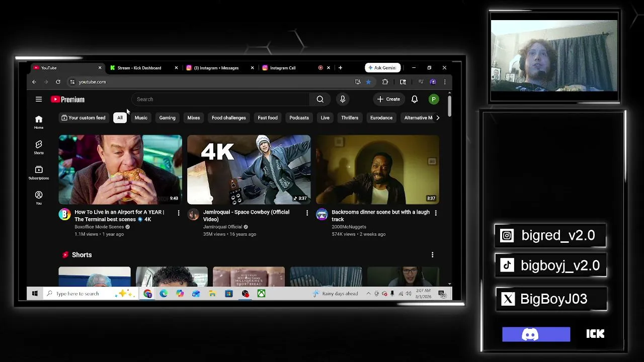Open Chrome from the taskbar

click(148, 294)
